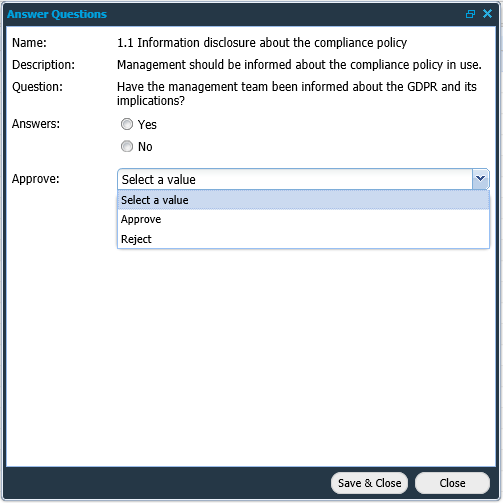This screenshot has height=503, width=503.
Task: Click the compliance policy name text
Action: [x=262, y=43]
